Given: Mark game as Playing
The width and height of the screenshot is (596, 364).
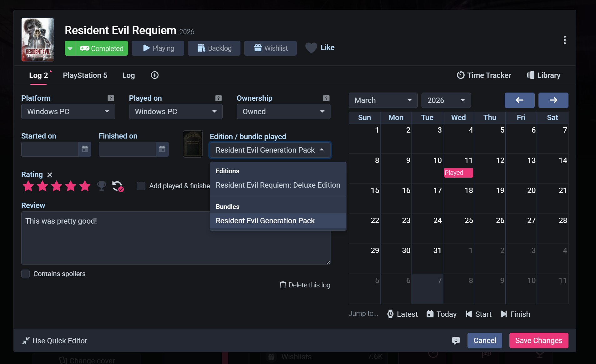Looking at the screenshot, I should [x=158, y=48].
